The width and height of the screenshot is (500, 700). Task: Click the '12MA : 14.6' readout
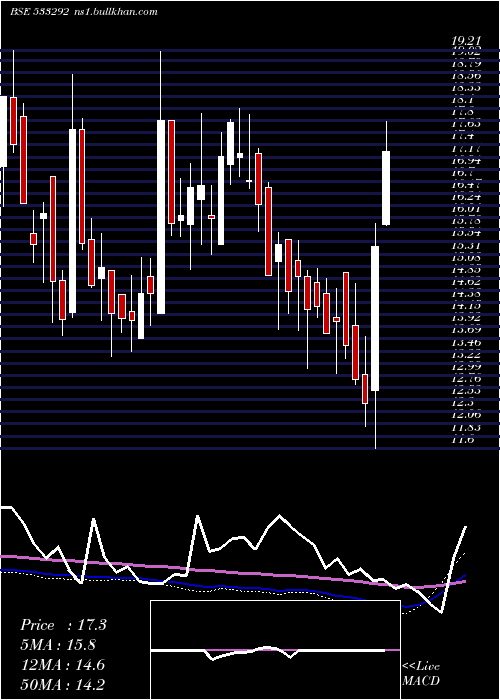(62, 665)
